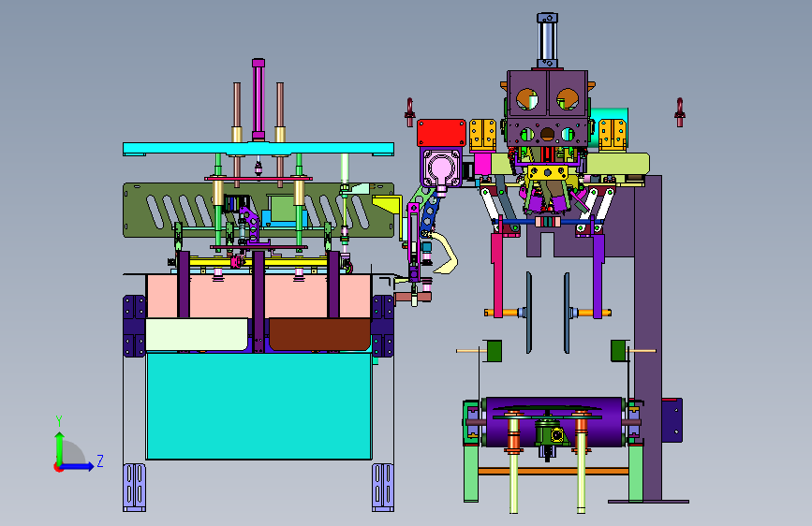Screen dimensions: 812x526
Task: Select the pink motor face below red box
Action: (441, 168)
